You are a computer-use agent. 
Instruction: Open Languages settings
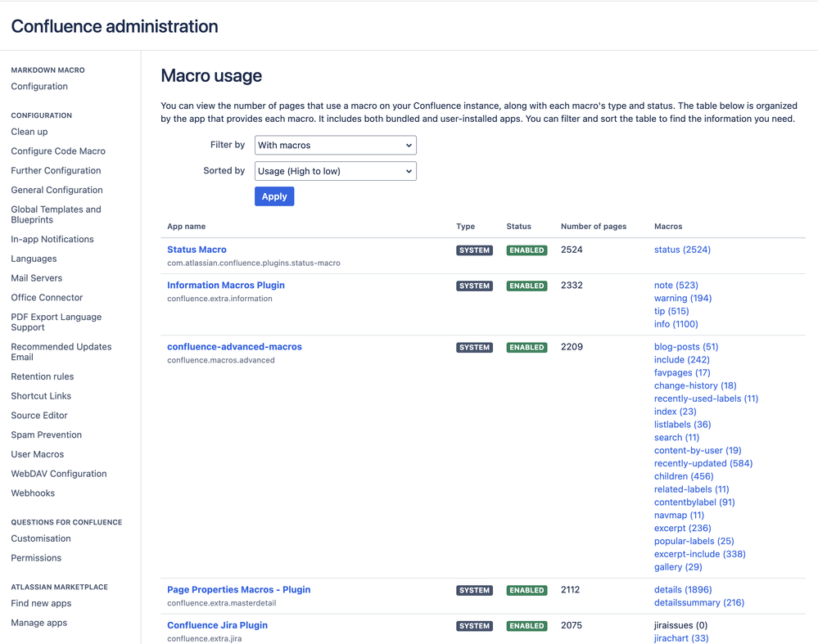click(34, 259)
